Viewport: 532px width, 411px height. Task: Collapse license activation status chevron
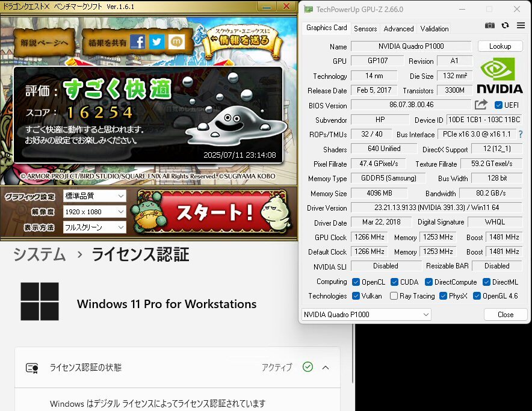[326, 368]
